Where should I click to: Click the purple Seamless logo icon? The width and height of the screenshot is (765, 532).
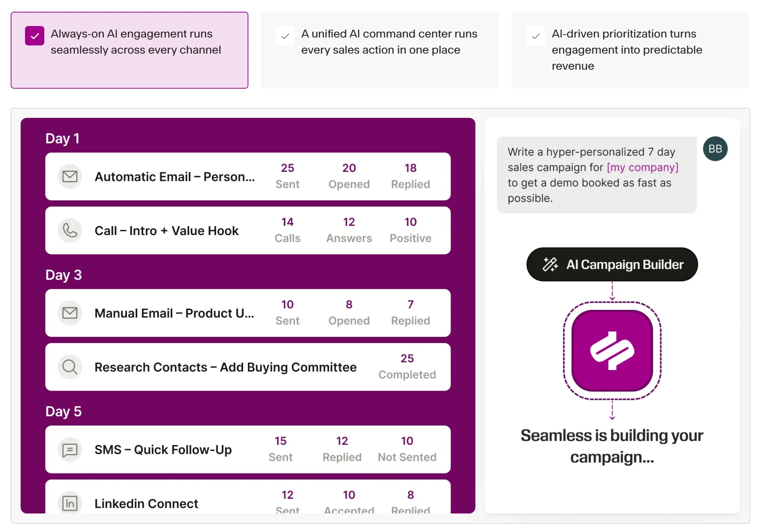[x=612, y=350]
